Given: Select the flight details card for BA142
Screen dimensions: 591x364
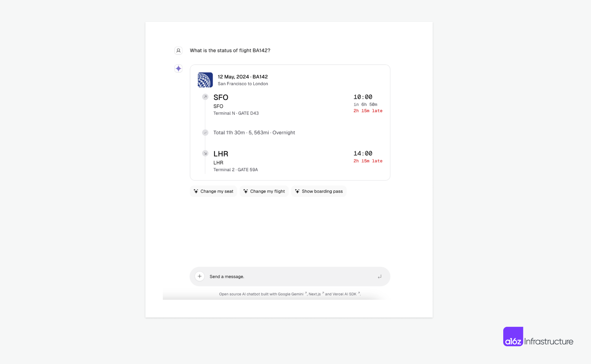Looking at the screenshot, I should click(x=290, y=122).
